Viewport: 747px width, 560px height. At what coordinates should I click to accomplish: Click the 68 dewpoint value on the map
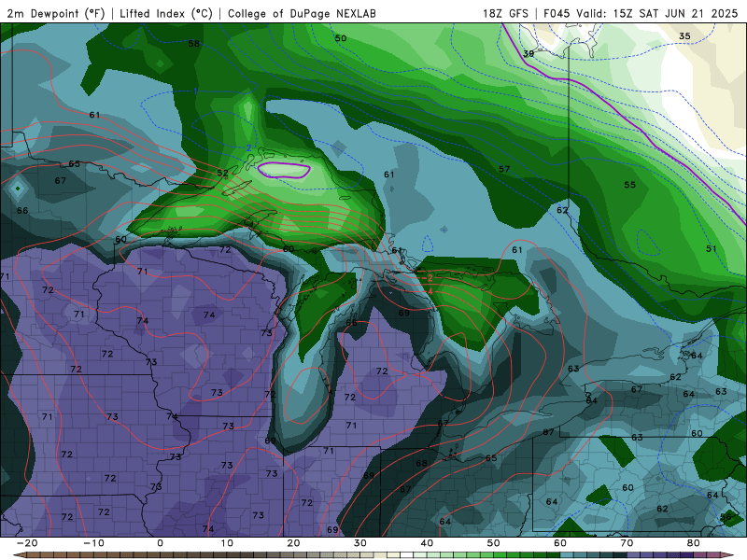[421, 463]
